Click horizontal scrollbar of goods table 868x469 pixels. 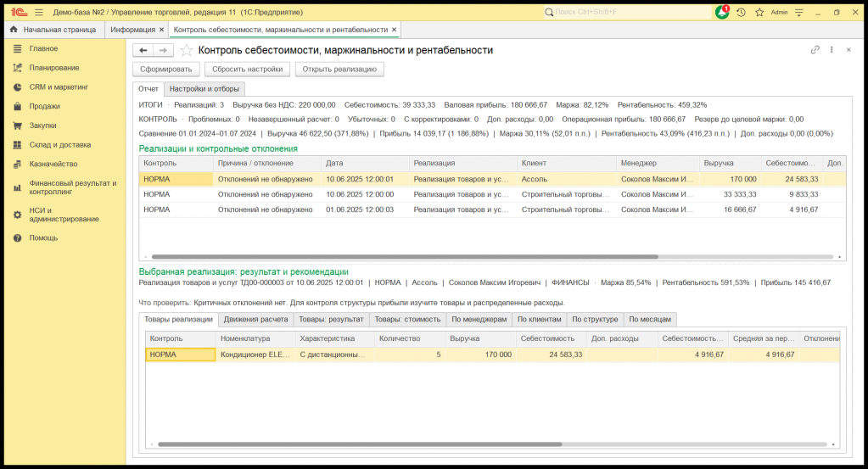click(x=360, y=444)
